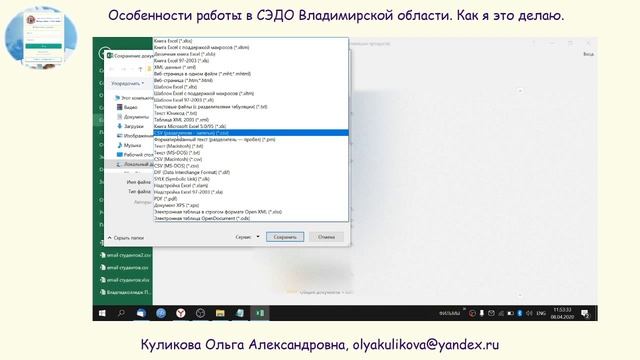Choose XML-данные (*.xml) file type

coord(251,67)
